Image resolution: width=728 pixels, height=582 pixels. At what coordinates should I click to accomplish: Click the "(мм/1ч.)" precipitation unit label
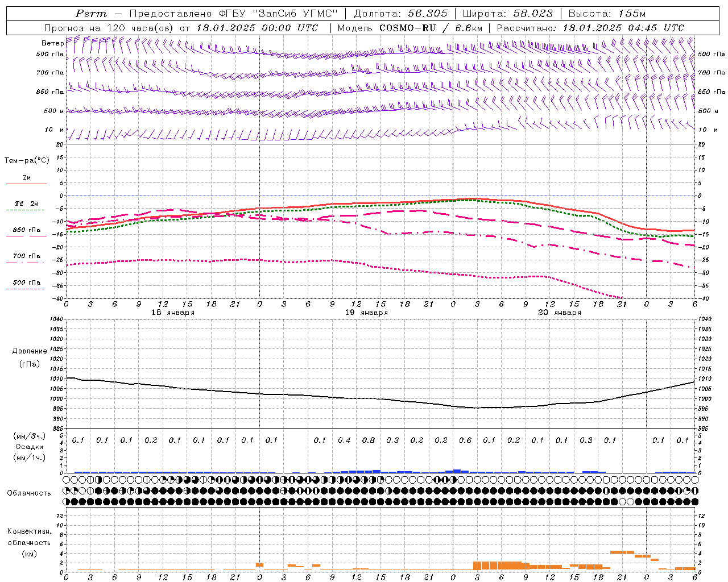coord(30,458)
